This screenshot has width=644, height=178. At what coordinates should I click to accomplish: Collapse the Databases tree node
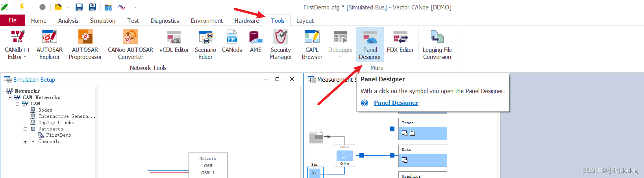[x=26, y=129]
